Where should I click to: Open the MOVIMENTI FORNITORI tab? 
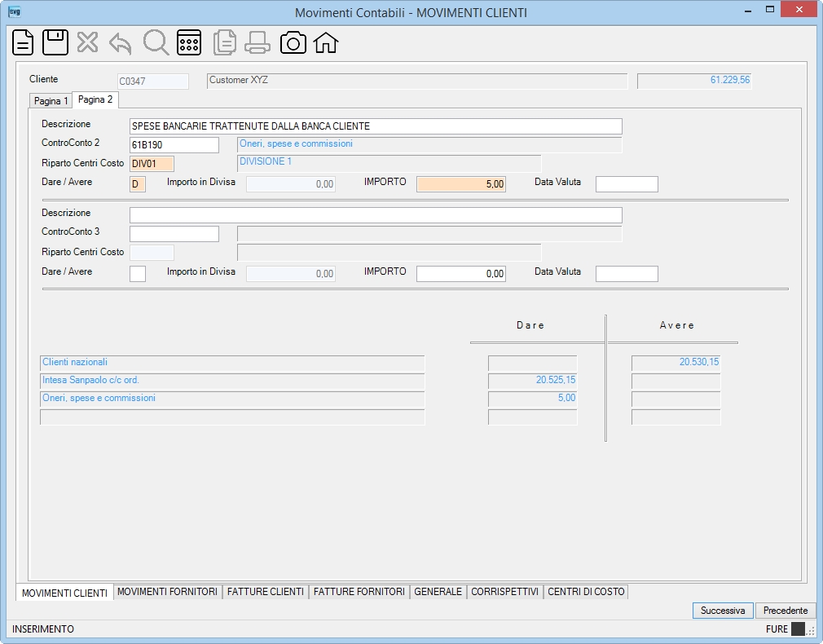pos(167,592)
